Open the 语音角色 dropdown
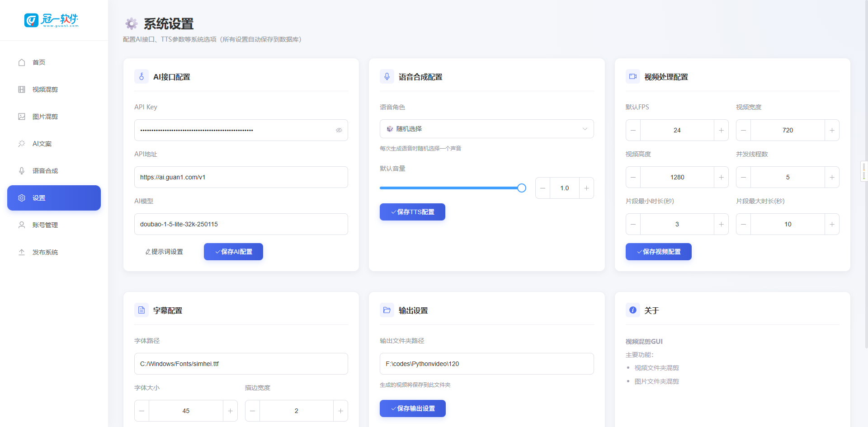This screenshot has width=868, height=427. pos(486,129)
